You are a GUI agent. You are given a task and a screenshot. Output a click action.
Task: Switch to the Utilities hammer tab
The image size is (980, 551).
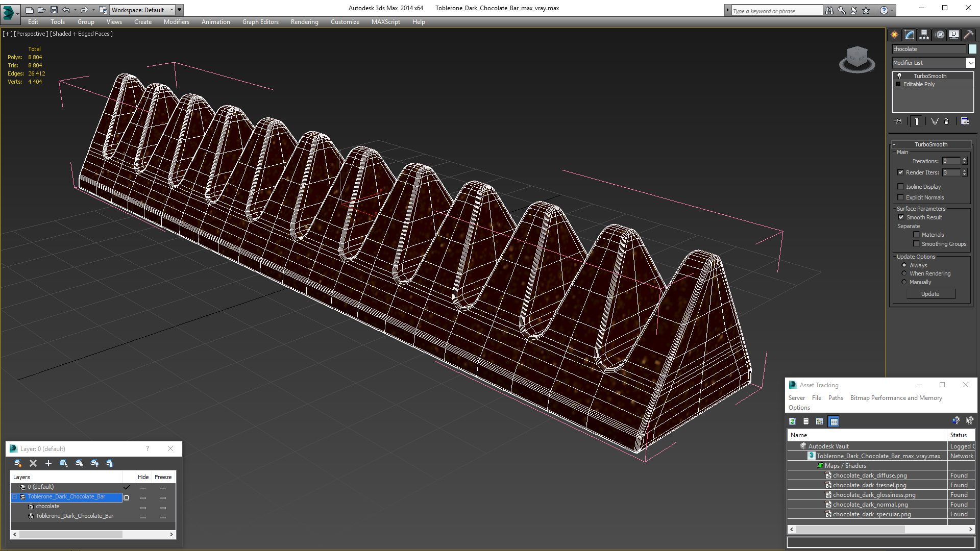pos(968,35)
